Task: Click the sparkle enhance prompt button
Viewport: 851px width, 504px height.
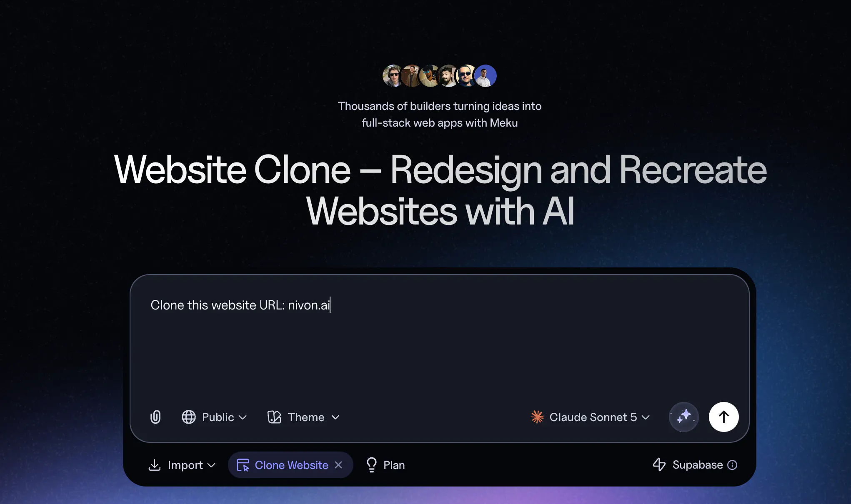Action: (684, 417)
